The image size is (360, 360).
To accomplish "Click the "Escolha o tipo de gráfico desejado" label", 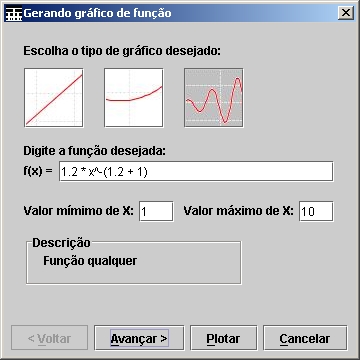I will coord(122,52).
